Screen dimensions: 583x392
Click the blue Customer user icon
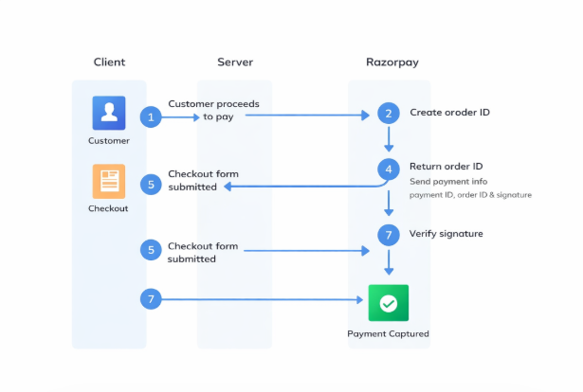(108, 113)
